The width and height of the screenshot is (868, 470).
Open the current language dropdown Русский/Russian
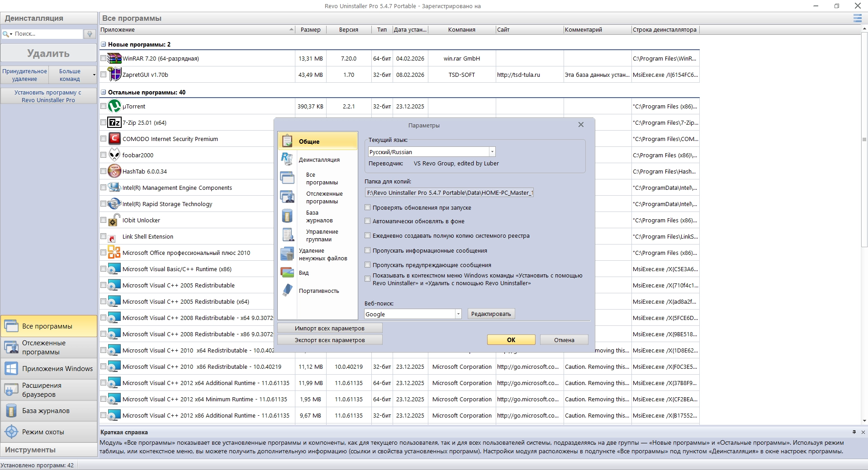[x=492, y=152]
